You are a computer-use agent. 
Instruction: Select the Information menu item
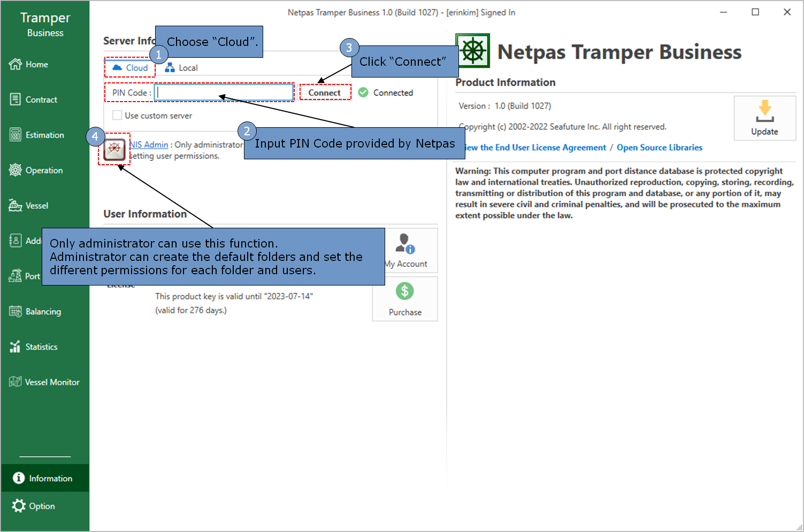[x=45, y=478]
